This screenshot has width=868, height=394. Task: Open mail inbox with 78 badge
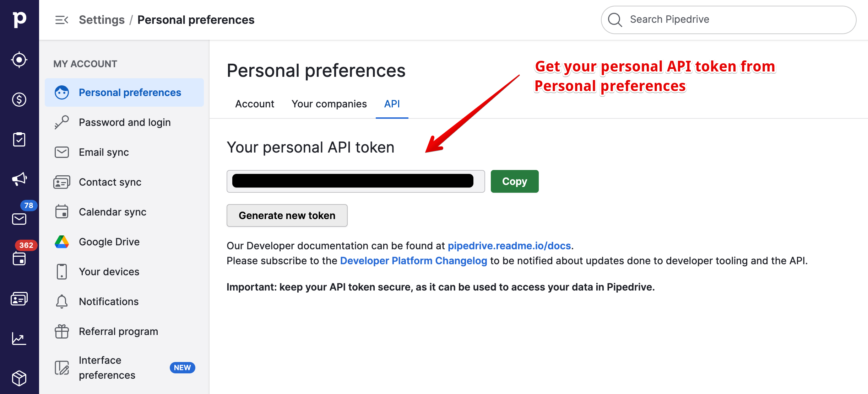[19, 219]
